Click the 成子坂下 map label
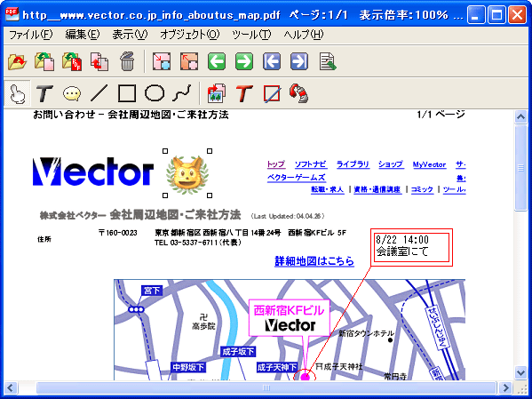The height and width of the screenshot is (399, 532). 238,352
